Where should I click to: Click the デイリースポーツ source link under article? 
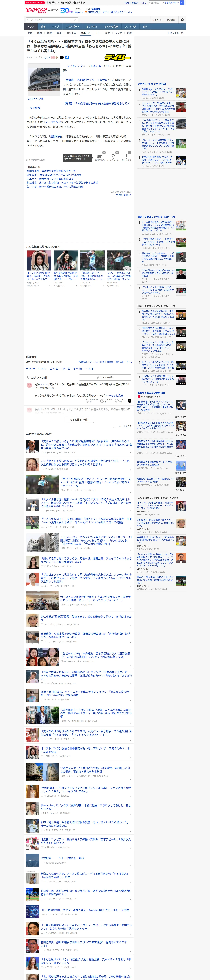pyautogui.click(x=123, y=195)
